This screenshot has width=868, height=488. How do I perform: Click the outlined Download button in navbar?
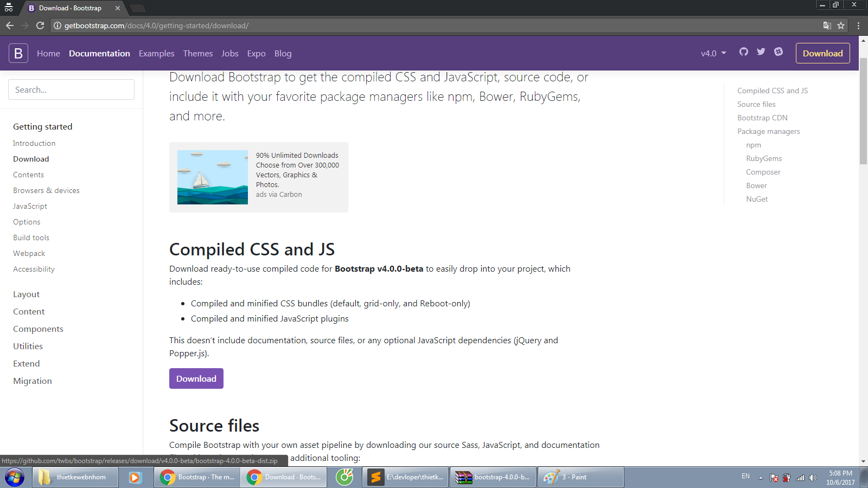click(x=823, y=53)
